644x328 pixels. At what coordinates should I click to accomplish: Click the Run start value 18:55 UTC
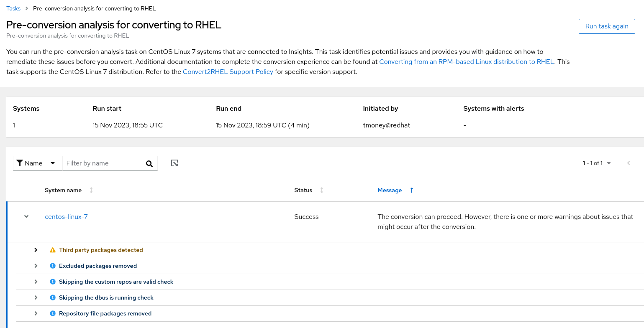pos(128,125)
